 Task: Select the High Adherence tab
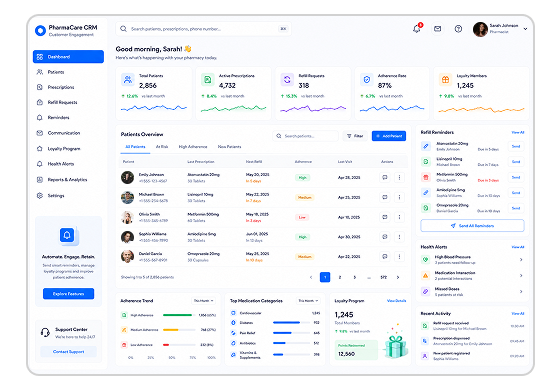193,147
